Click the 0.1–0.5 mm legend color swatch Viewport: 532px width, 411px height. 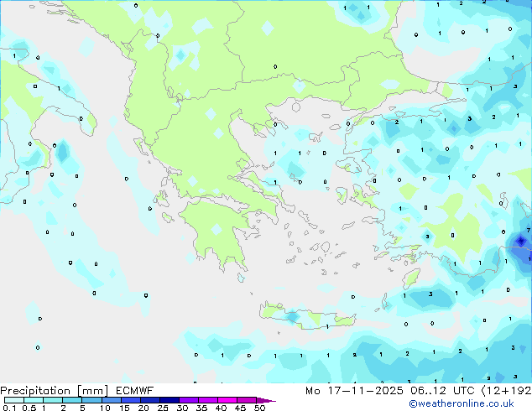point(14,400)
